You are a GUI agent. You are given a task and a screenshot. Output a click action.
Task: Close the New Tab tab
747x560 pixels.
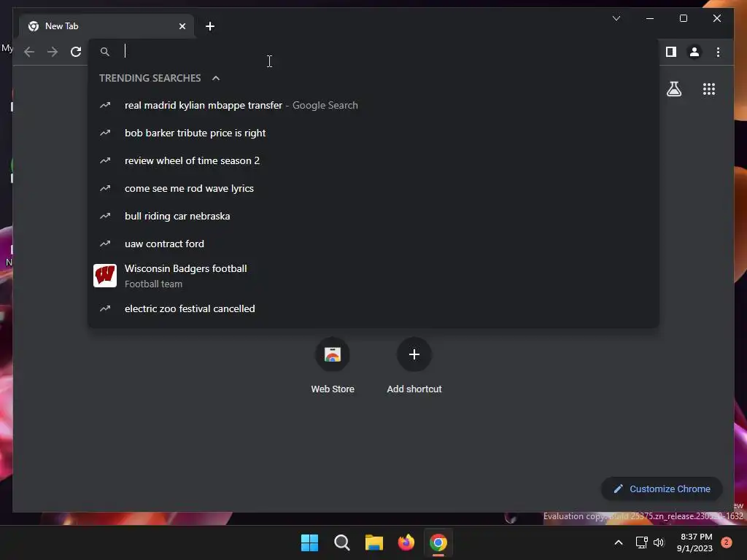click(x=182, y=26)
